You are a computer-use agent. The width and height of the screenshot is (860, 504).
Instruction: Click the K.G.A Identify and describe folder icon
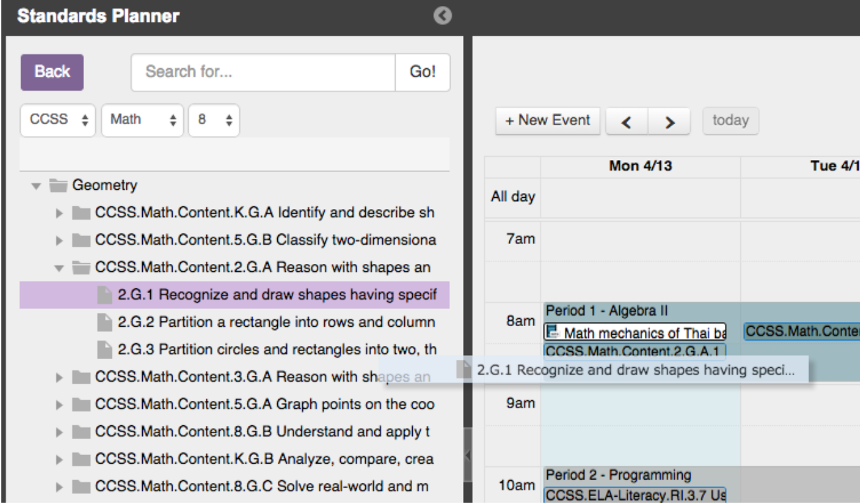coord(81,214)
